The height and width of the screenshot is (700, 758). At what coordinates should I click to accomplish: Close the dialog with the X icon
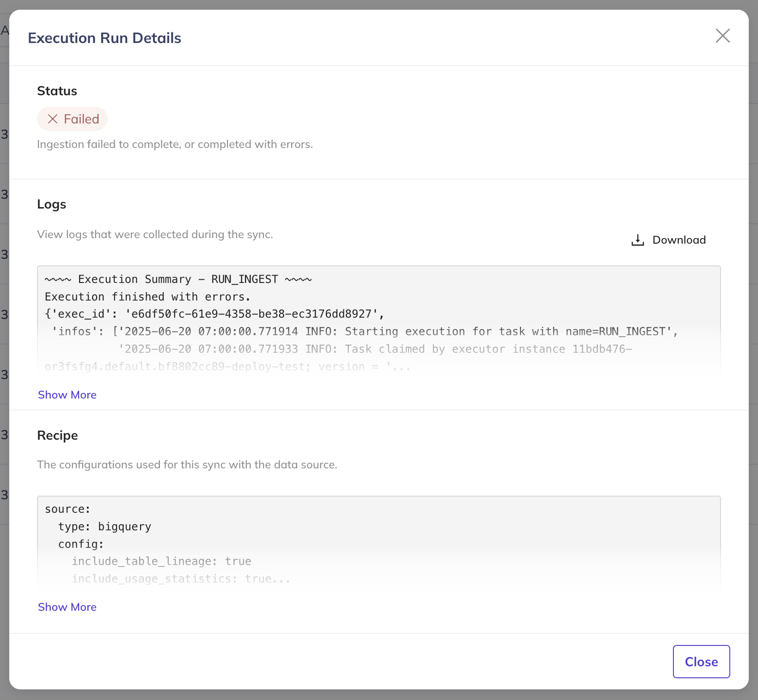[x=722, y=36]
